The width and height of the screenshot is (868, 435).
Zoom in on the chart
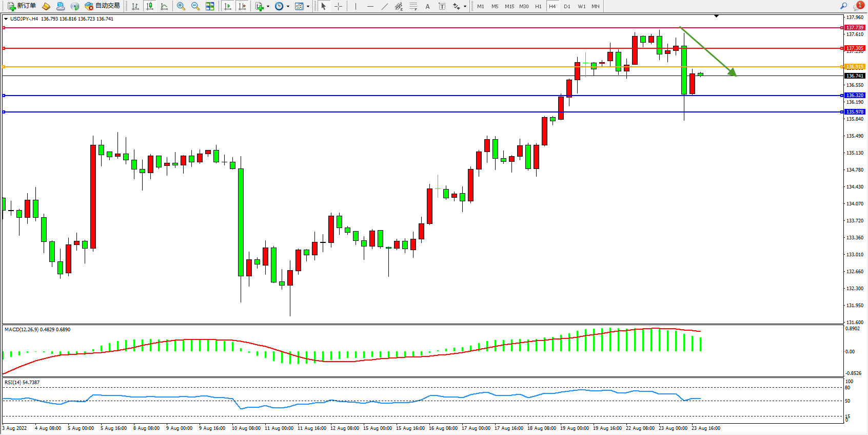coord(181,6)
